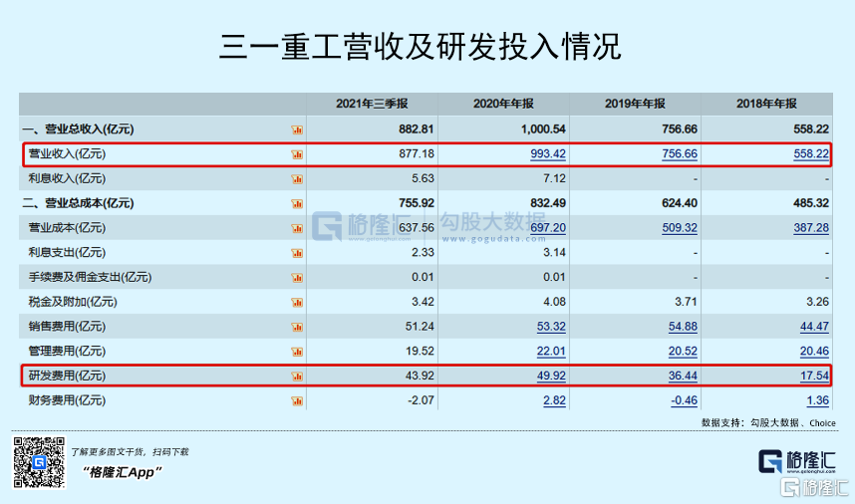The image size is (855, 504).
Task: Click chart icon for 税金及附加 row
Action: point(297,302)
